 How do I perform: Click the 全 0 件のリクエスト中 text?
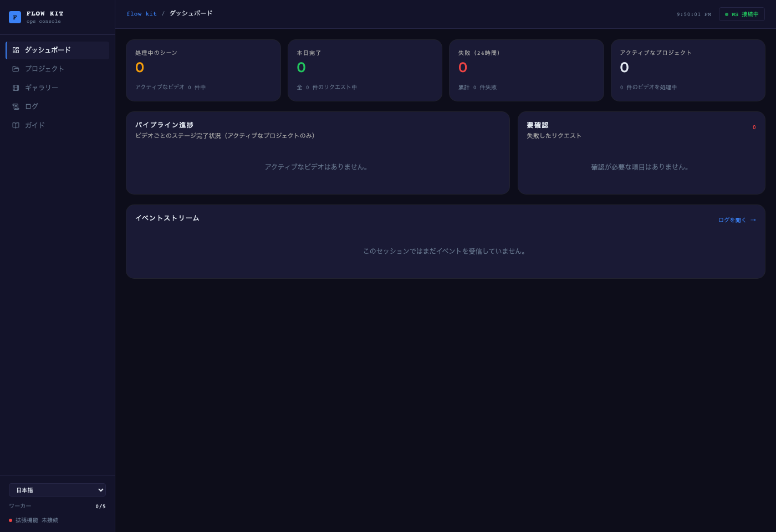[x=327, y=88]
